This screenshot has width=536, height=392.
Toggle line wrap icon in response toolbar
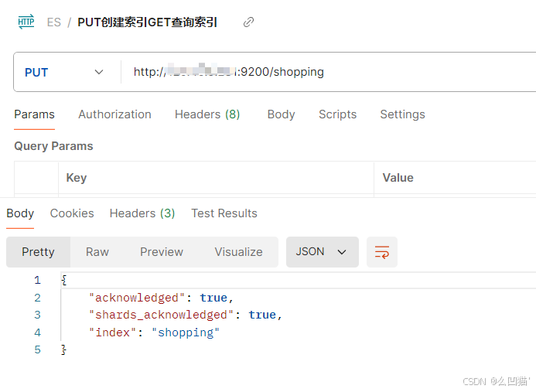(381, 252)
